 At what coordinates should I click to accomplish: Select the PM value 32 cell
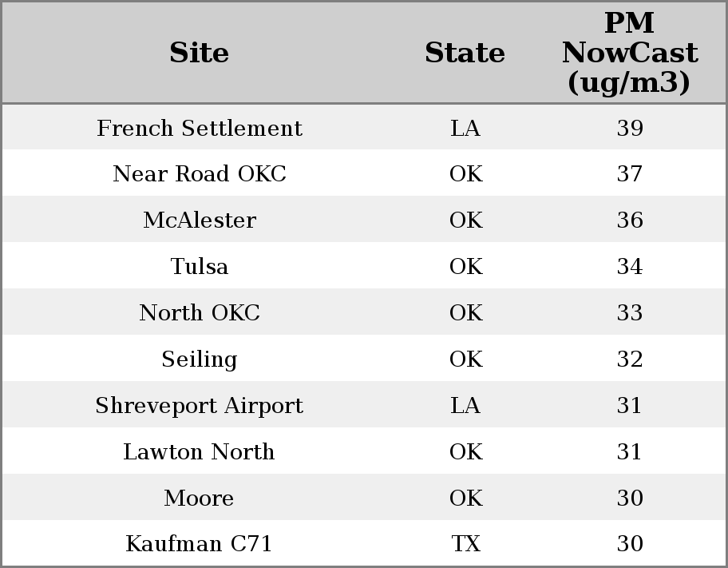(x=629, y=359)
